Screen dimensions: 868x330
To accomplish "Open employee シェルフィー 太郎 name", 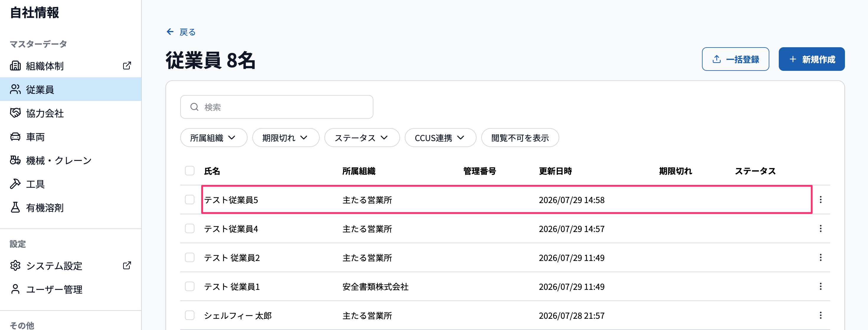I will pyautogui.click(x=238, y=316).
